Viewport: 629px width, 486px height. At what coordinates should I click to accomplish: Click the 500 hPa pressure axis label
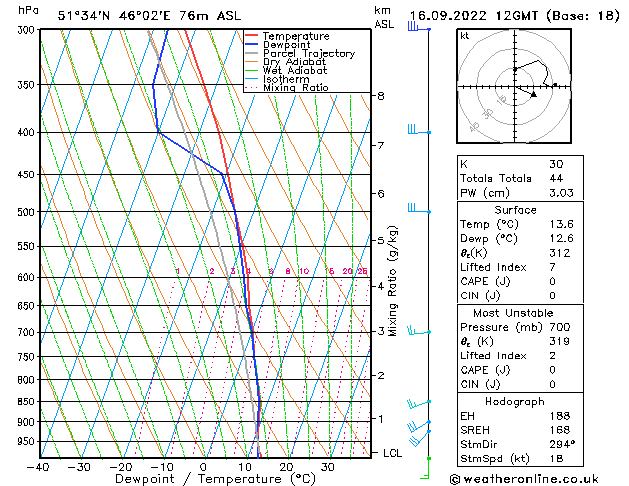pos(26,212)
